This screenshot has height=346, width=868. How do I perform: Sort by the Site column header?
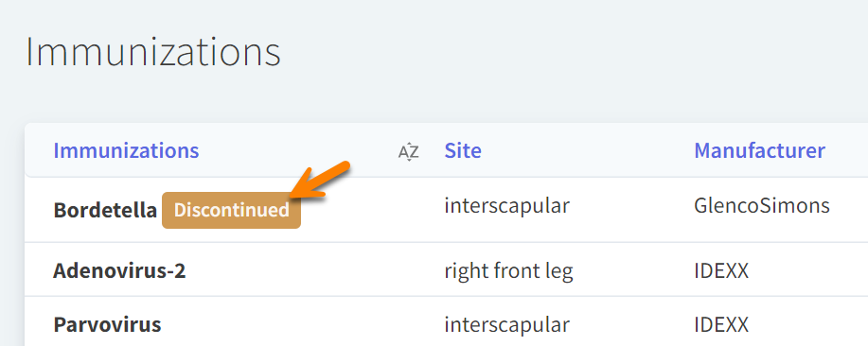(463, 150)
